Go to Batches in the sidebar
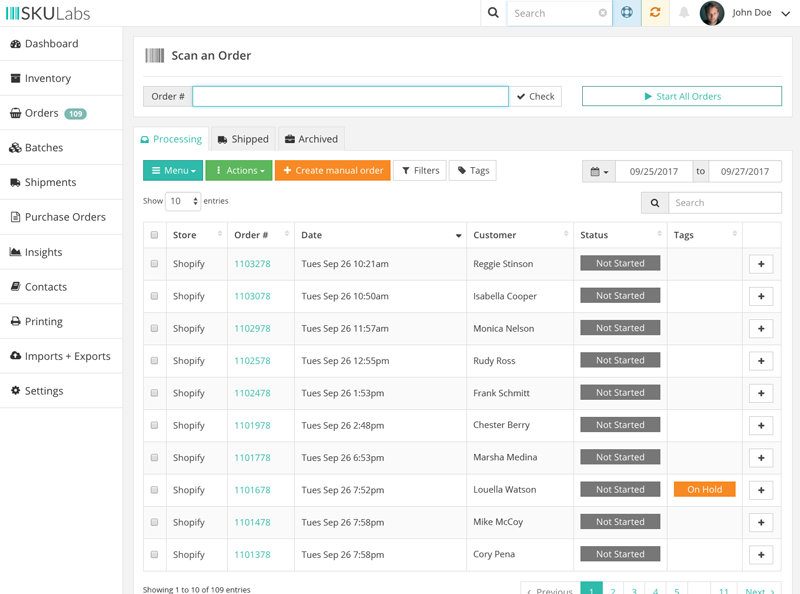This screenshot has width=800, height=594. point(61,148)
